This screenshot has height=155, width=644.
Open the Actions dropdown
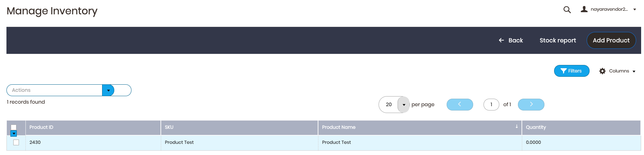(x=108, y=90)
